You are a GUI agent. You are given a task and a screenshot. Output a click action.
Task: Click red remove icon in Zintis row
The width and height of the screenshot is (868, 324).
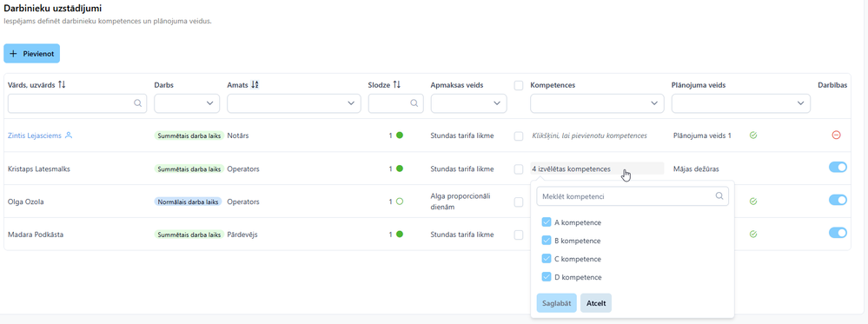tap(837, 135)
